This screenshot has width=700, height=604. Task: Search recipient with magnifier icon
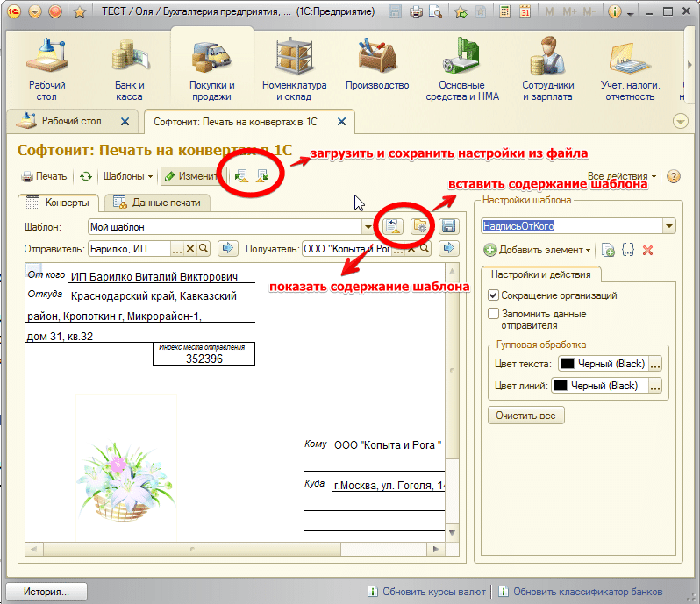(x=425, y=248)
